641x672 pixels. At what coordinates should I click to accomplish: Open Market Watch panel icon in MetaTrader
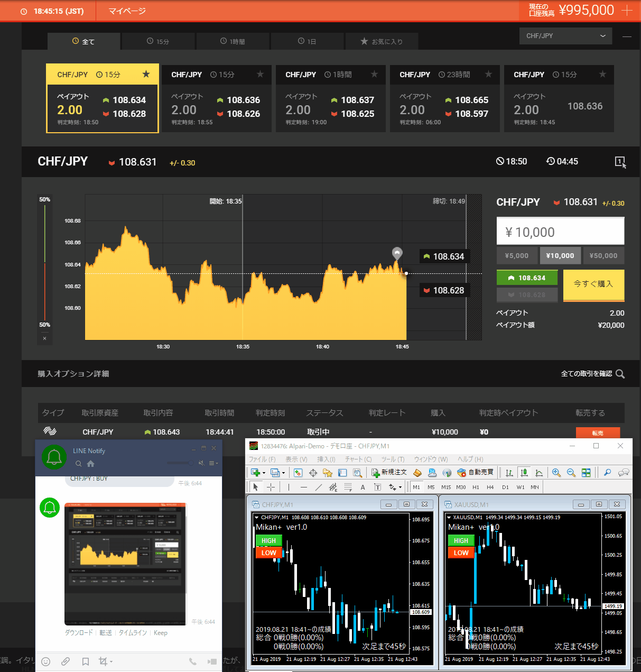[x=298, y=473]
